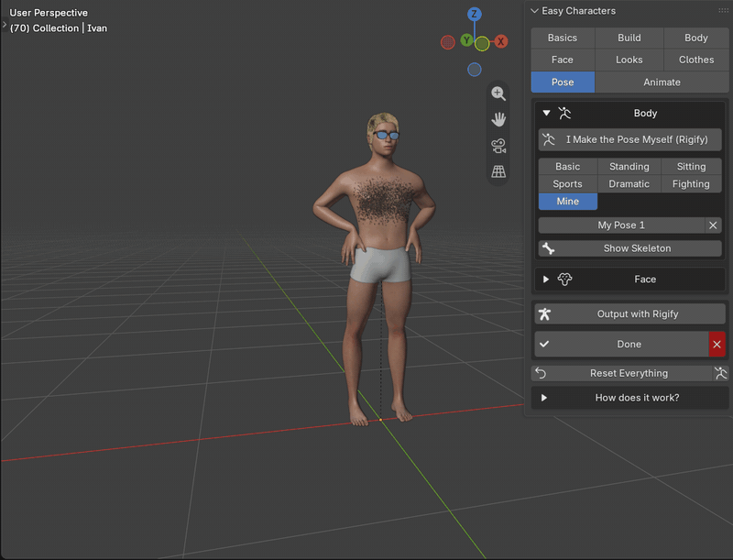
Task: Click the Ivan character in viewport
Action: [x=379, y=268]
